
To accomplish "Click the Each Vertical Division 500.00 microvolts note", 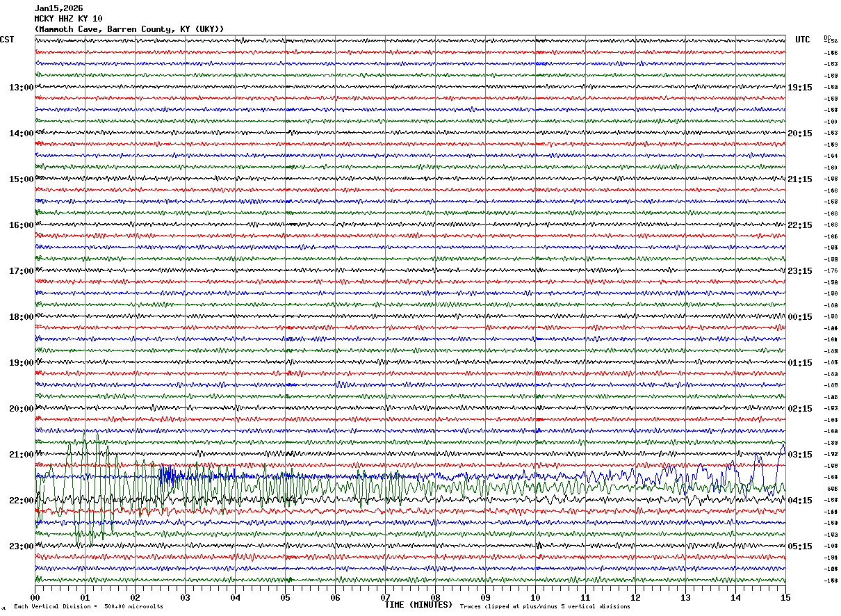I will click(x=88, y=607).
